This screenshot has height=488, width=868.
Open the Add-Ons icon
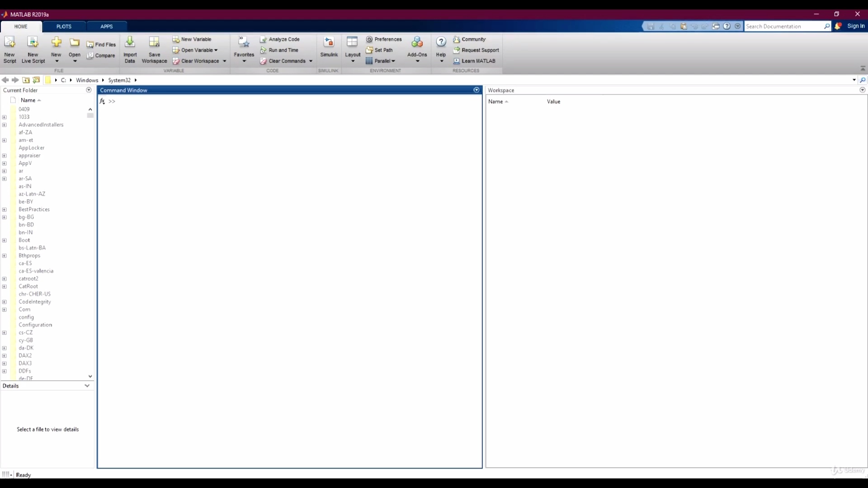click(x=417, y=42)
